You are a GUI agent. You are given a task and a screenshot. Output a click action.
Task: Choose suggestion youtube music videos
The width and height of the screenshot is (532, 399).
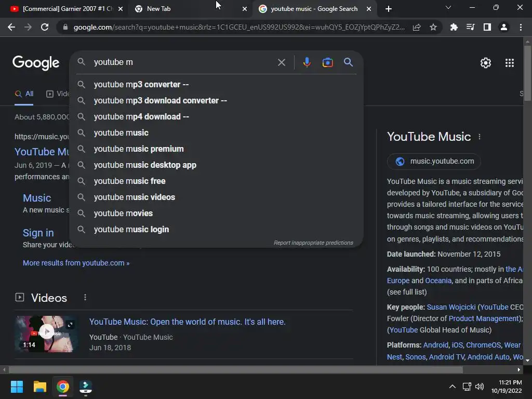tap(217, 197)
